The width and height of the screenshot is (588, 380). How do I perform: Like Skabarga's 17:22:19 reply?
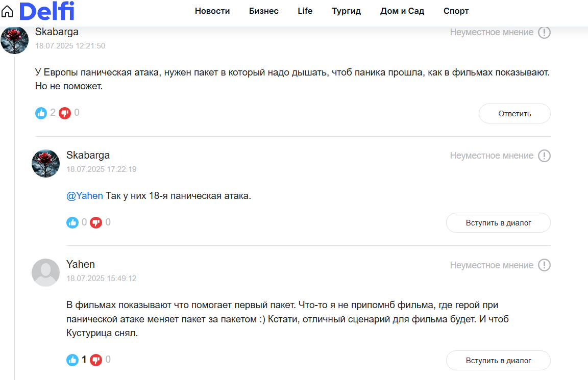tap(72, 222)
